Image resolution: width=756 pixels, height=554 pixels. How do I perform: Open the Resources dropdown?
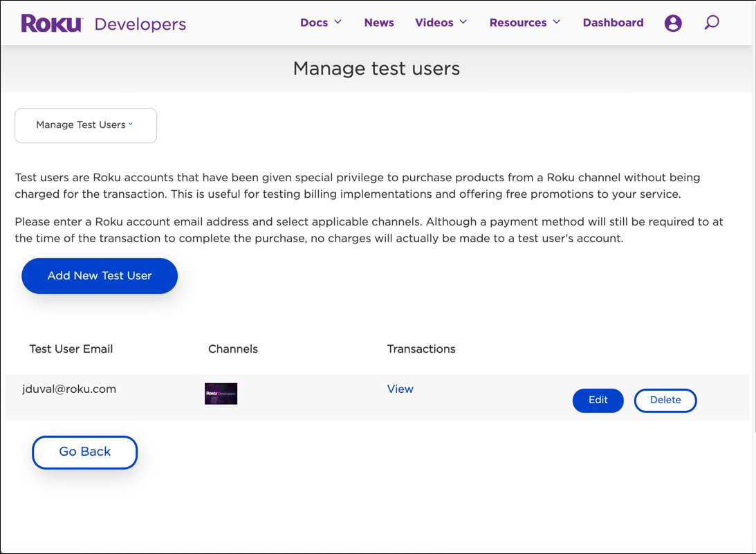pyautogui.click(x=524, y=22)
